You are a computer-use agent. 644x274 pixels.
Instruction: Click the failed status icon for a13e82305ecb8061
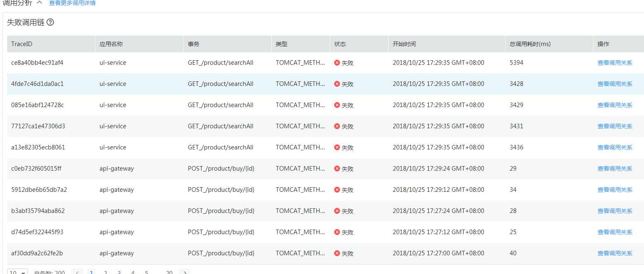pos(337,147)
